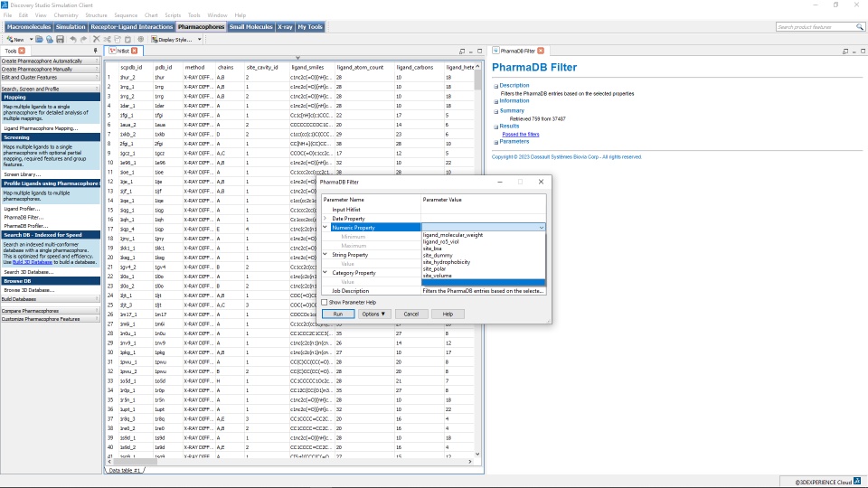Viewport: 868px width, 488px height.
Task: Open the Chemistry menu
Action: (66, 15)
